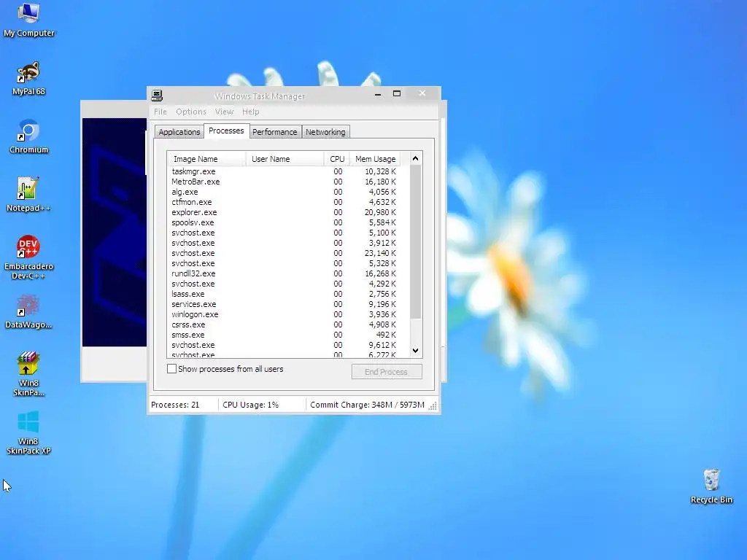Click the End Process button
The width and height of the screenshot is (747, 560).
(x=387, y=372)
